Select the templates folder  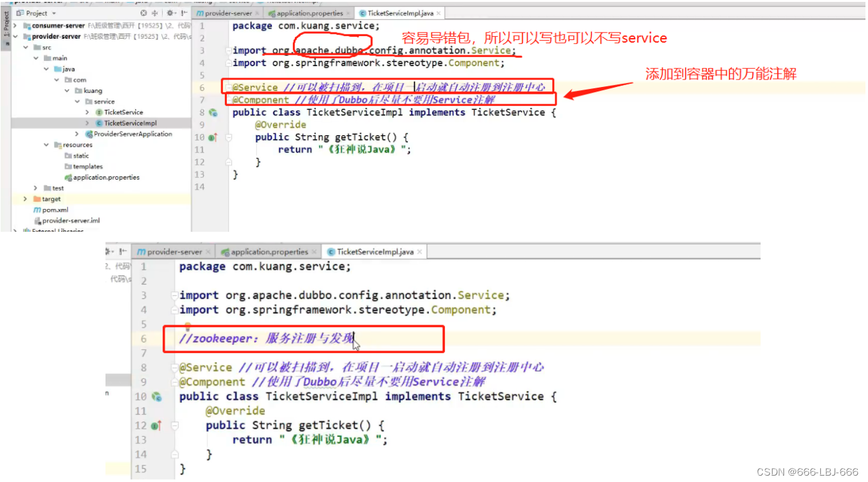click(x=88, y=166)
